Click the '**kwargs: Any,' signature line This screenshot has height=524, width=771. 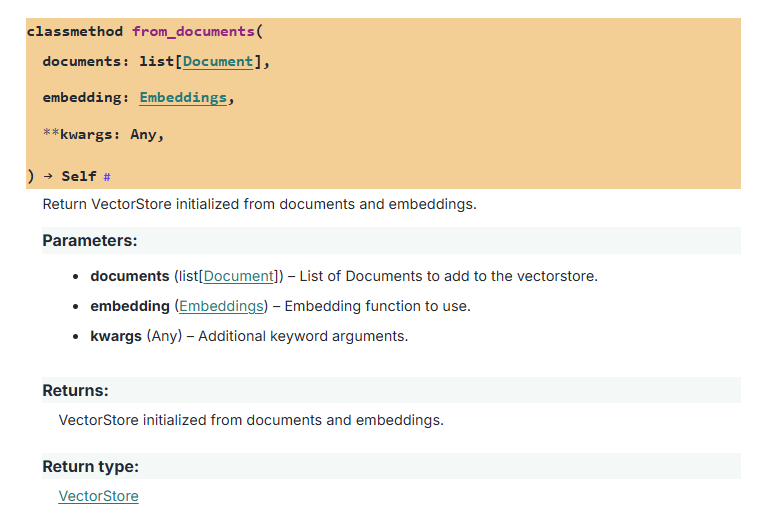pyautogui.click(x=103, y=134)
